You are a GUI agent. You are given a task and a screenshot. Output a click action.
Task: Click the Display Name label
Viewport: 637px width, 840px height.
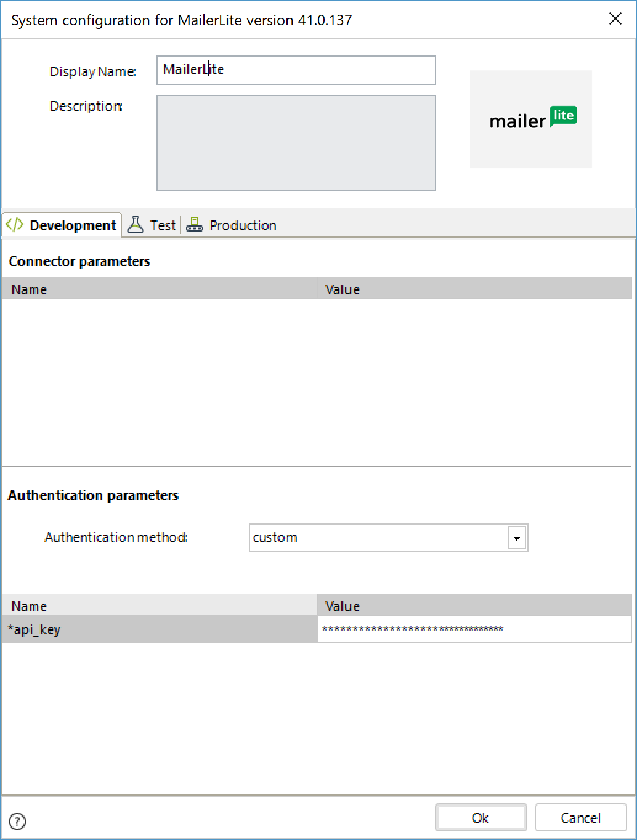(x=93, y=71)
